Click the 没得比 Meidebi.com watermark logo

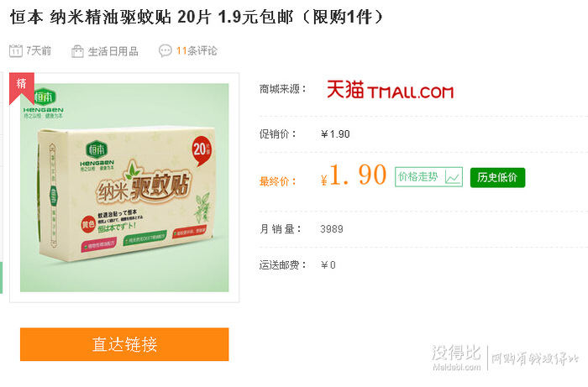tap(456, 358)
